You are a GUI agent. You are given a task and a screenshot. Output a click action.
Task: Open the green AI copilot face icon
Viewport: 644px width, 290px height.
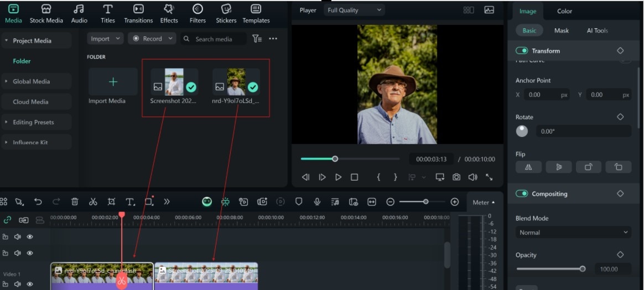point(207,202)
